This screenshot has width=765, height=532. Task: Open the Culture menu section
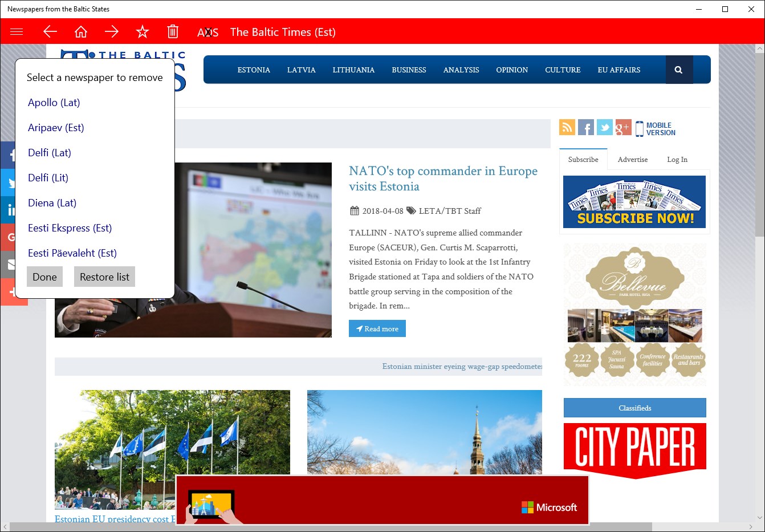point(563,70)
